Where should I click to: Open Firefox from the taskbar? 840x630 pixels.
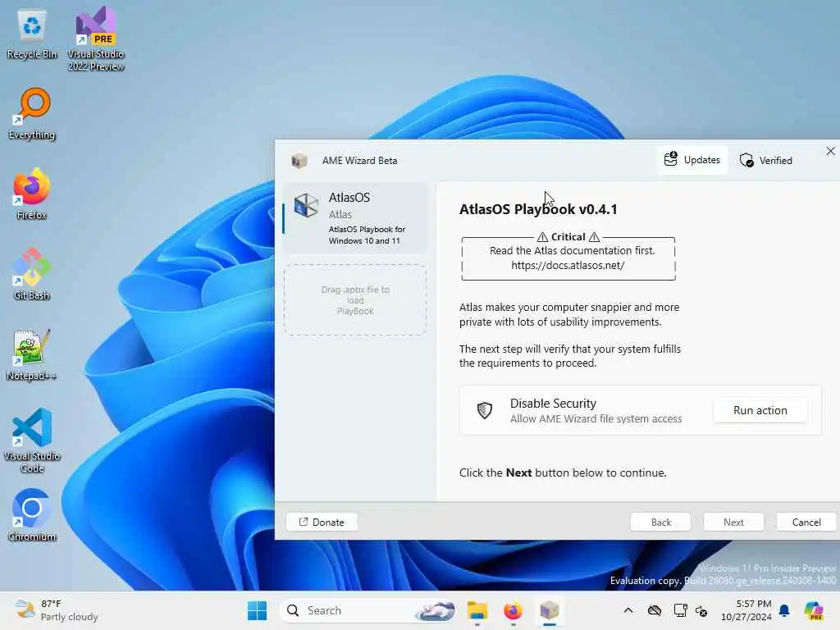point(514,610)
